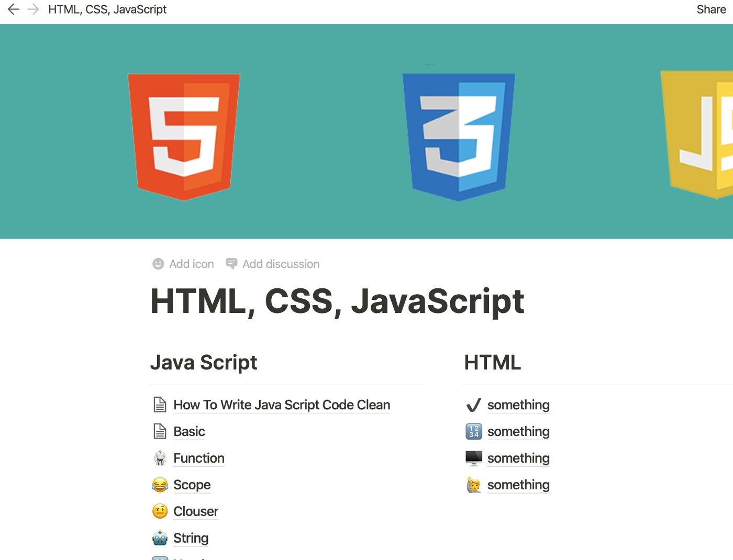Open the Clouser page
This screenshot has height=560, width=733.
click(196, 512)
